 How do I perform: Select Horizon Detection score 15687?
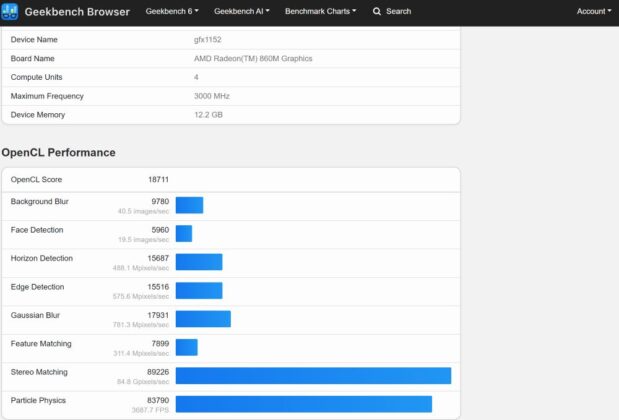[x=158, y=258]
